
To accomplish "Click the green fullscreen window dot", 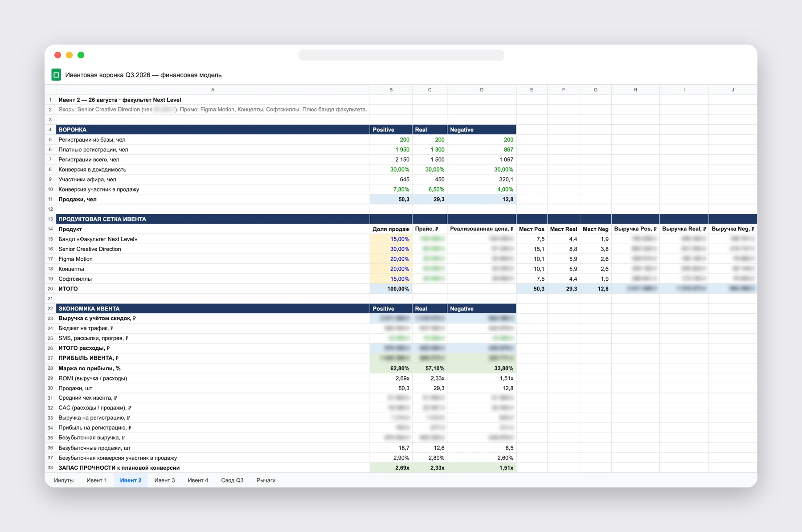I will (81, 55).
